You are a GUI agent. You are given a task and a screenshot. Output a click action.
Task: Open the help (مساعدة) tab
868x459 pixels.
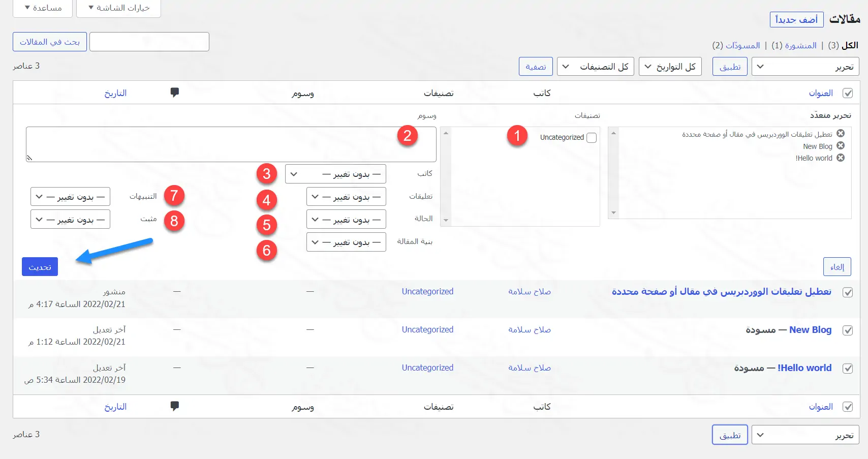tap(43, 8)
